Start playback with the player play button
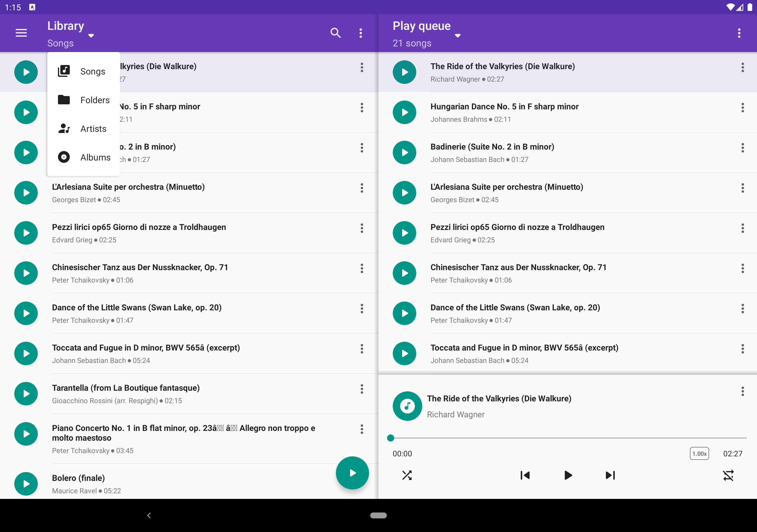The image size is (757, 532). click(568, 475)
